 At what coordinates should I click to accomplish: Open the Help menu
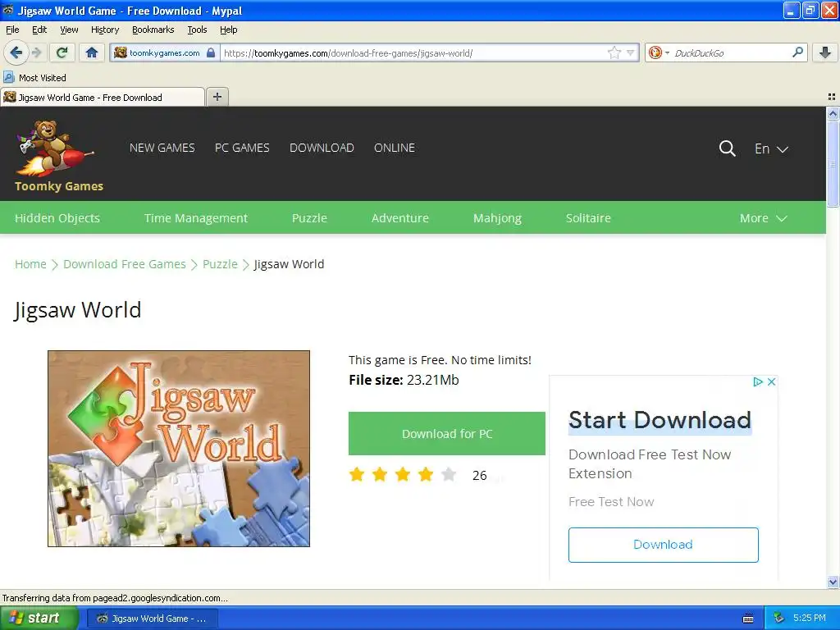point(229,30)
